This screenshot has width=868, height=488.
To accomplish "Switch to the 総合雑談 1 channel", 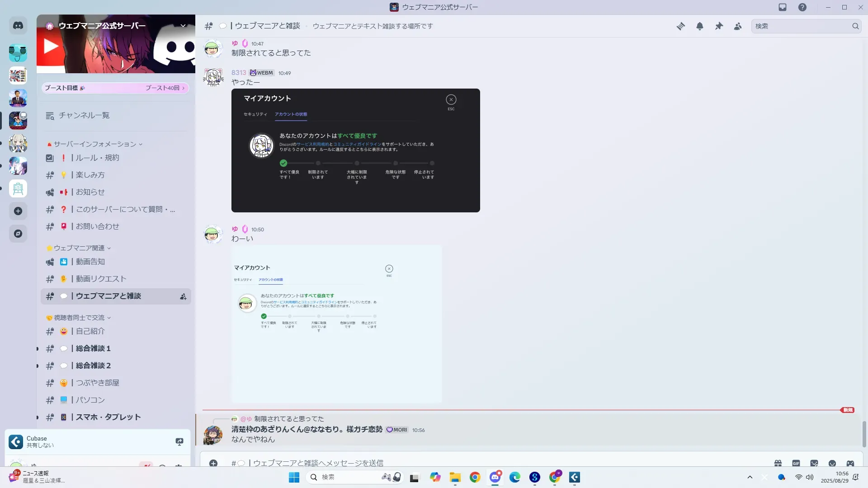I will pyautogui.click(x=93, y=348).
